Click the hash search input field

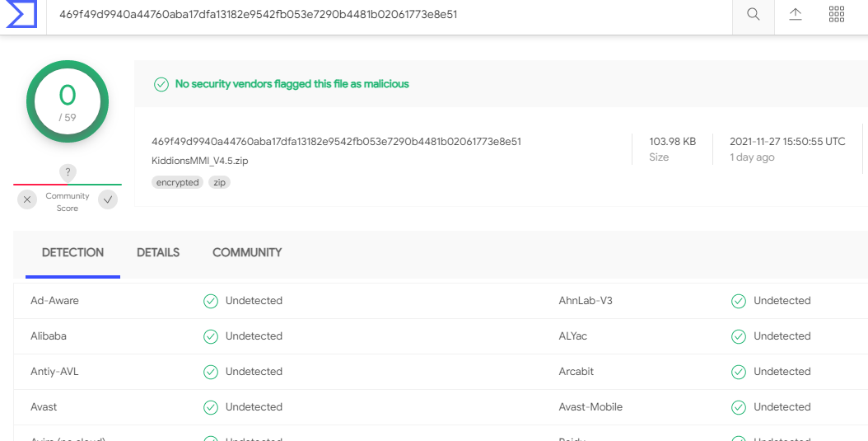pyautogui.click(x=387, y=15)
